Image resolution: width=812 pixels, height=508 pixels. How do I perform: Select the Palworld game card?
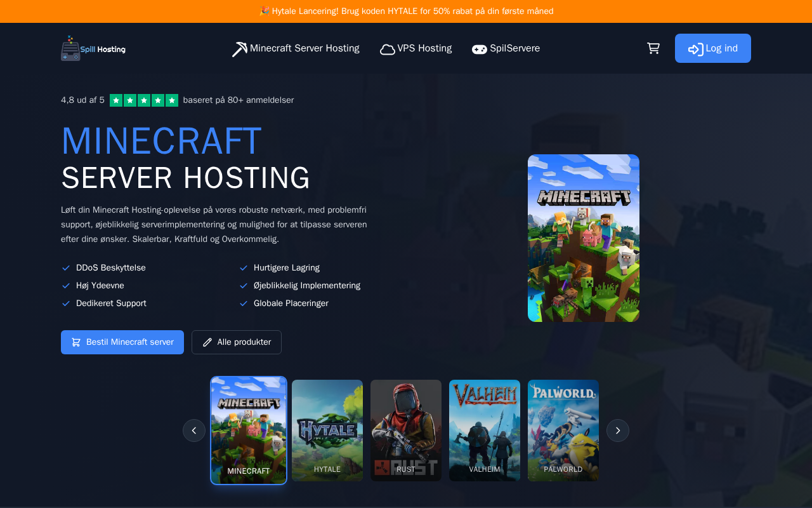563,431
